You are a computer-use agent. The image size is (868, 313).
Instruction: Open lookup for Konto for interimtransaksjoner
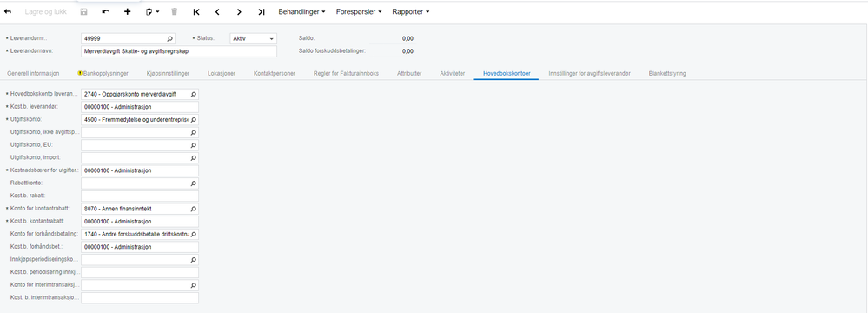pos(194,285)
